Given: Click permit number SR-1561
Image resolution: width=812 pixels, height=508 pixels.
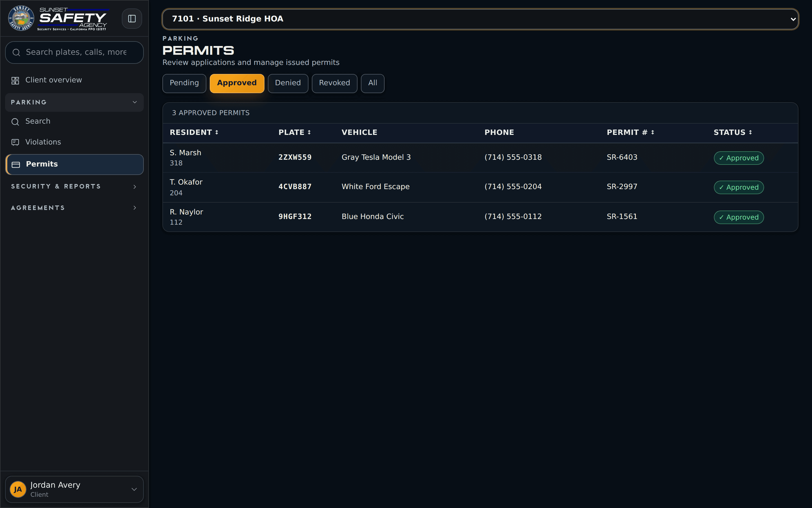Looking at the screenshot, I should pos(622,216).
